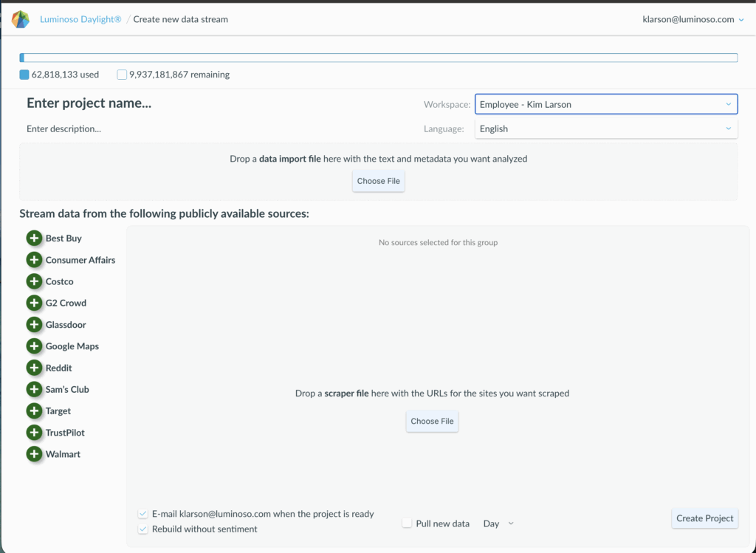
Task: Click the plus icon beside Costco
Action: coord(34,281)
